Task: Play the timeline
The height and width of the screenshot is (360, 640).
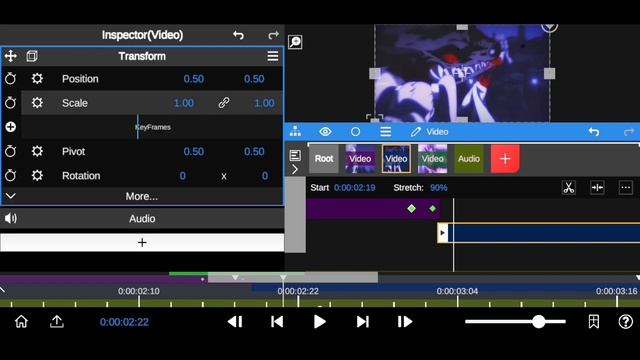Action: click(320, 322)
